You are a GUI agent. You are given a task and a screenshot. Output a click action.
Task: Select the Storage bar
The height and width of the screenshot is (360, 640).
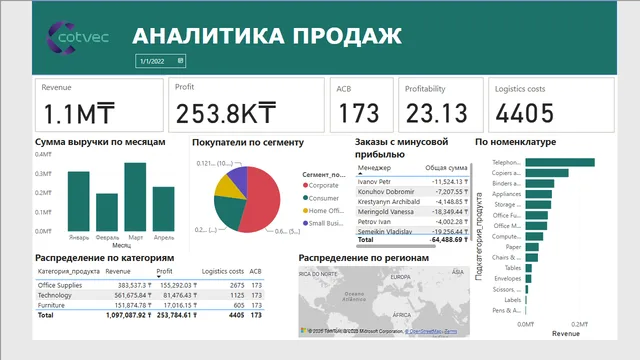tap(538, 205)
